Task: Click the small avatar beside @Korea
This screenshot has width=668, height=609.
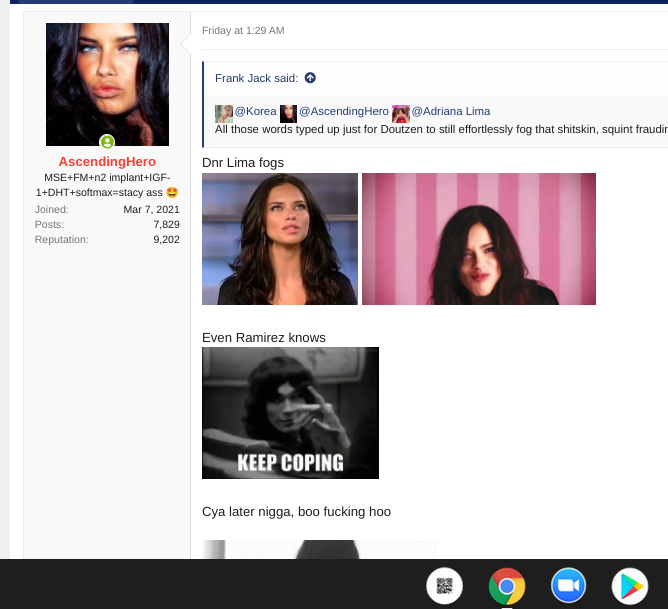Action: 224,114
